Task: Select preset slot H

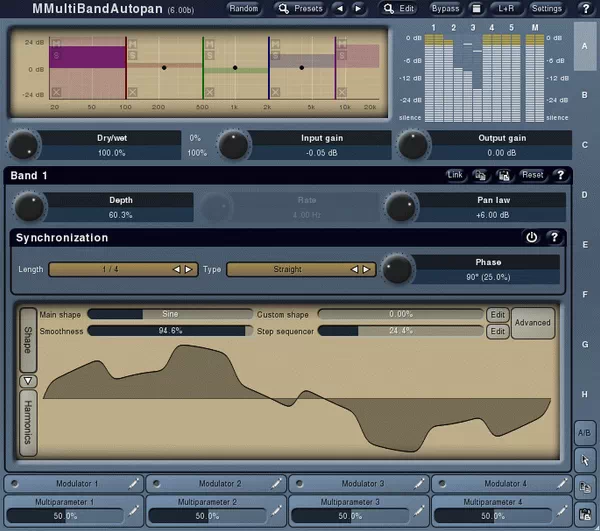Action: (x=585, y=394)
